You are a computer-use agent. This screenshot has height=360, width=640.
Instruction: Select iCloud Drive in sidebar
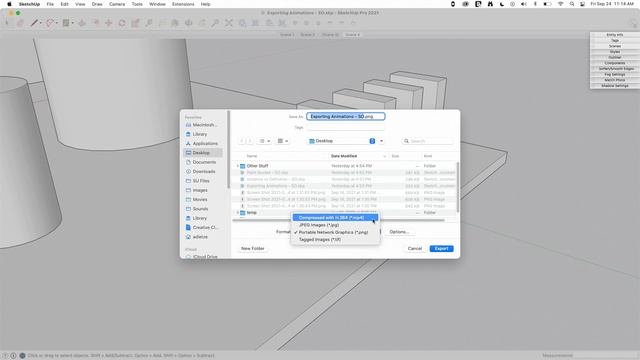click(x=203, y=257)
